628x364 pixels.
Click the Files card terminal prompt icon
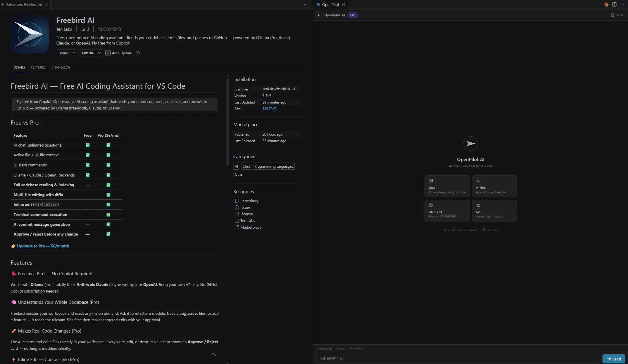tap(478, 181)
